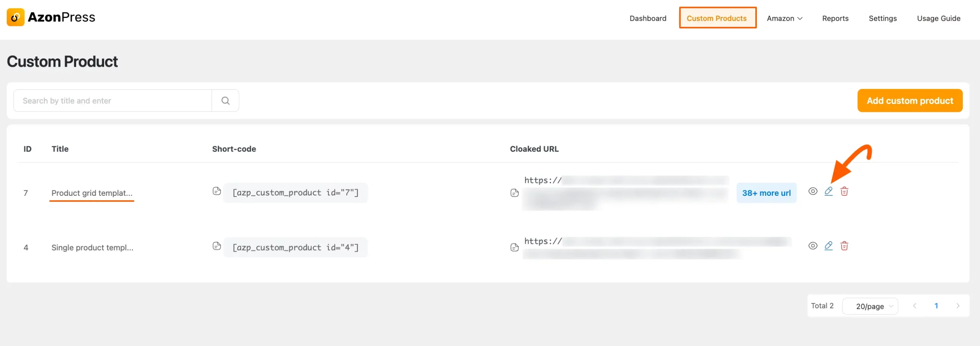Copy the shortcode for product ID 7
This screenshot has height=346, width=980.
217,192
